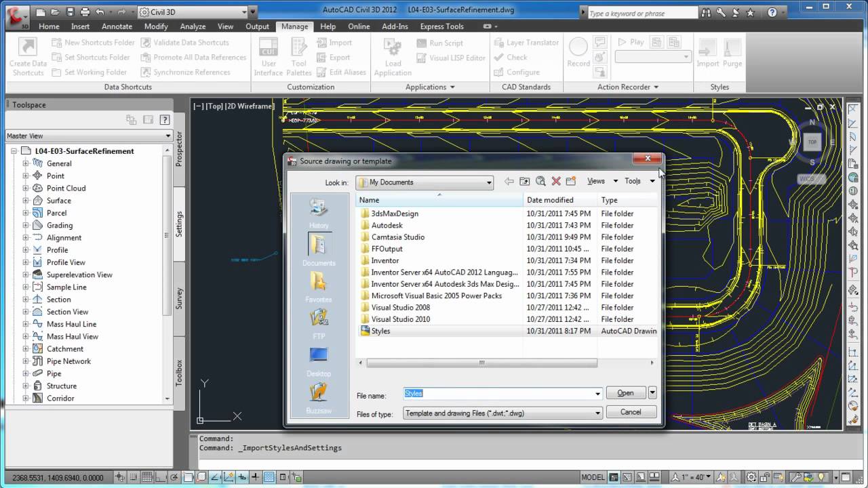This screenshot has width=868, height=488.
Task: Click the Purge styles icon in ribbon
Action: [732, 53]
